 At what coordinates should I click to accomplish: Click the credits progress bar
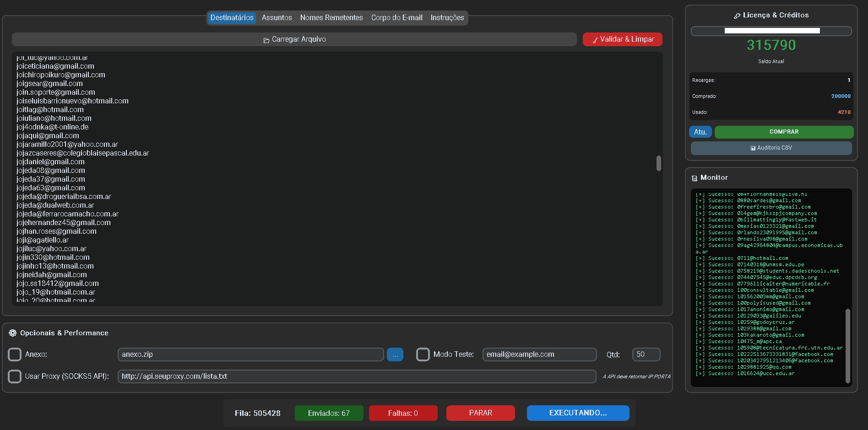tap(771, 31)
